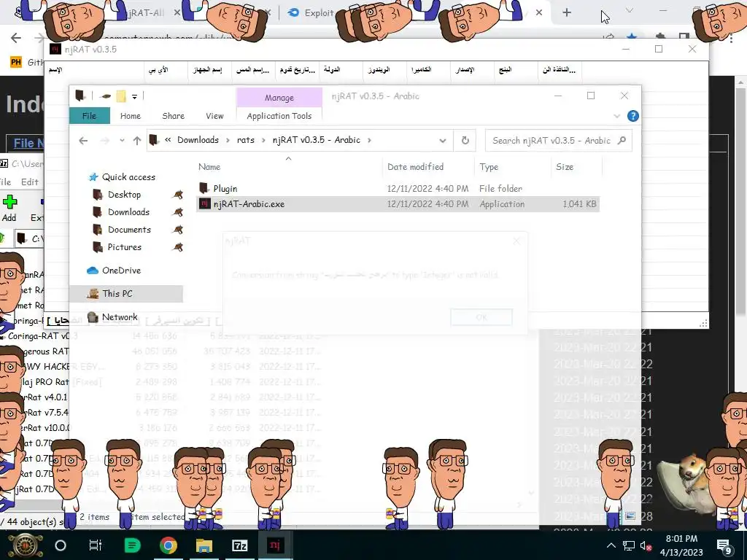Open njRAT from the taskbar
The width and height of the screenshot is (747, 560).
275,545
